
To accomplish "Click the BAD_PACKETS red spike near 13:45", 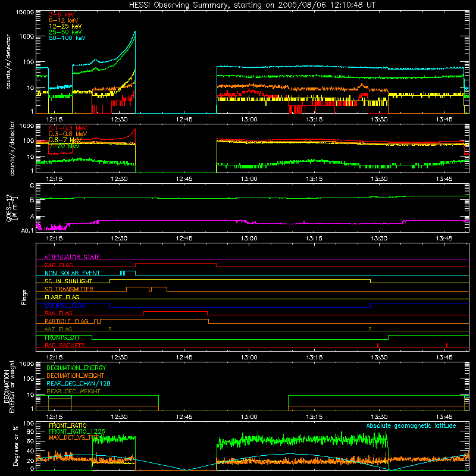I will [x=447, y=345].
